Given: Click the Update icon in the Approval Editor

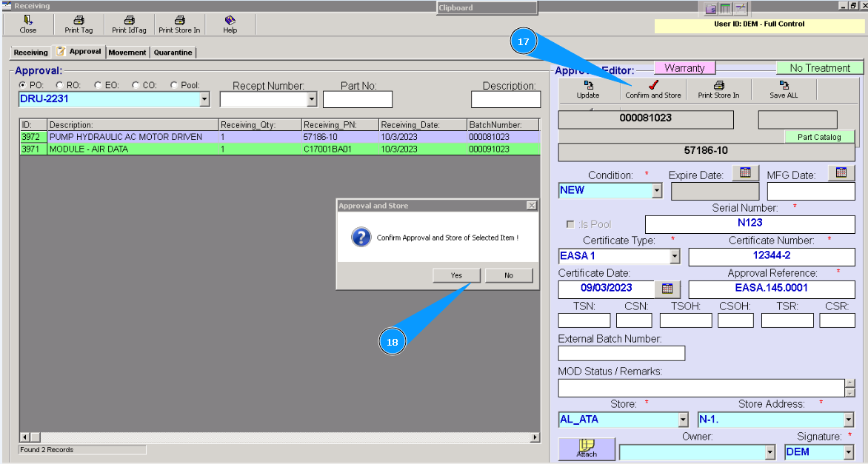Looking at the screenshot, I should click(588, 85).
